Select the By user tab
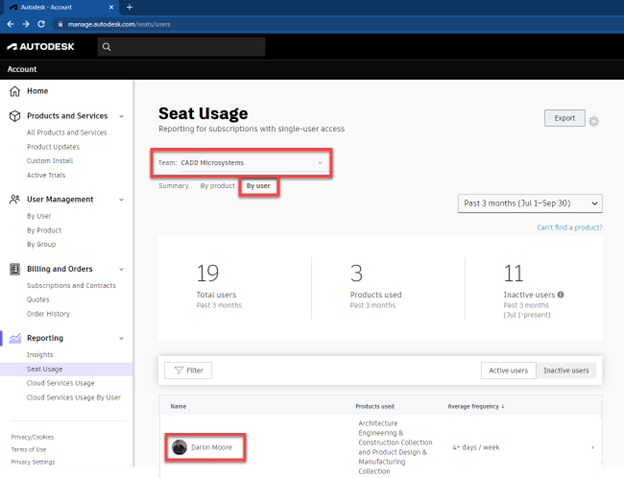The height and width of the screenshot is (478, 624). point(258,186)
